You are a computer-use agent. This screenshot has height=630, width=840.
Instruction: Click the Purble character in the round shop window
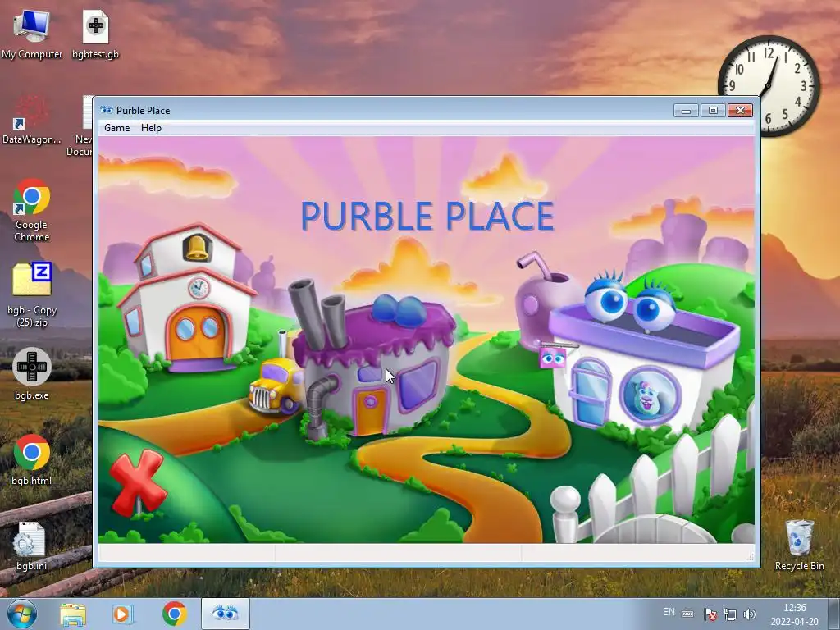(x=650, y=396)
